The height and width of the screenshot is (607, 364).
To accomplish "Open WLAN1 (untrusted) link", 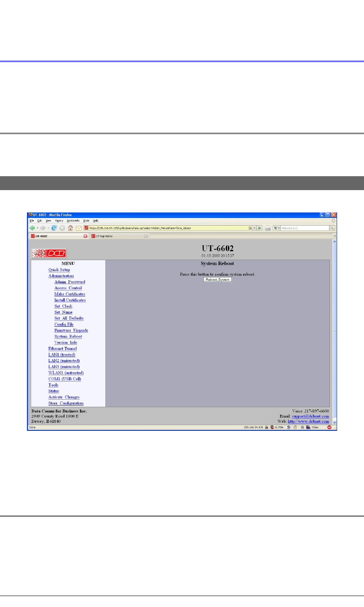I will click(x=66, y=373).
